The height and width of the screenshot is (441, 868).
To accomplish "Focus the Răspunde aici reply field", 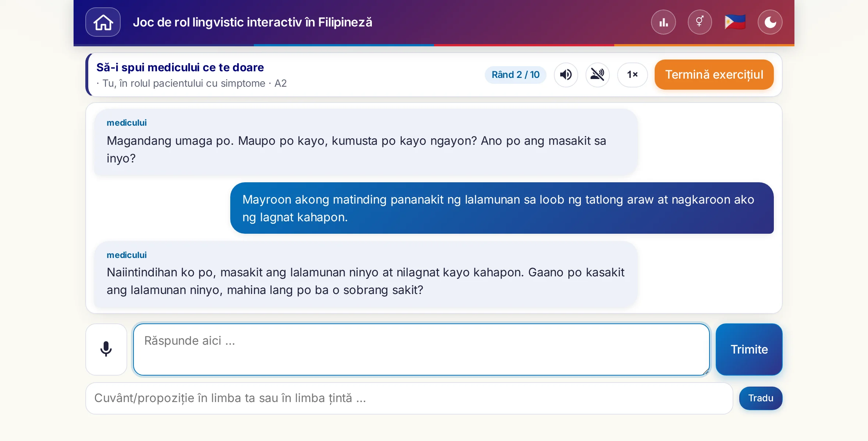I will tap(421, 349).
